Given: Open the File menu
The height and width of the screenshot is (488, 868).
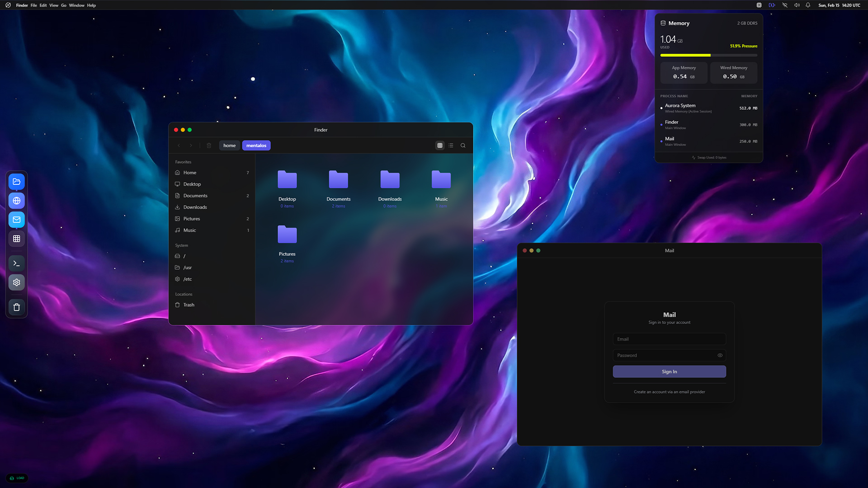Looking at the screenshot, I should click(34, 5).
